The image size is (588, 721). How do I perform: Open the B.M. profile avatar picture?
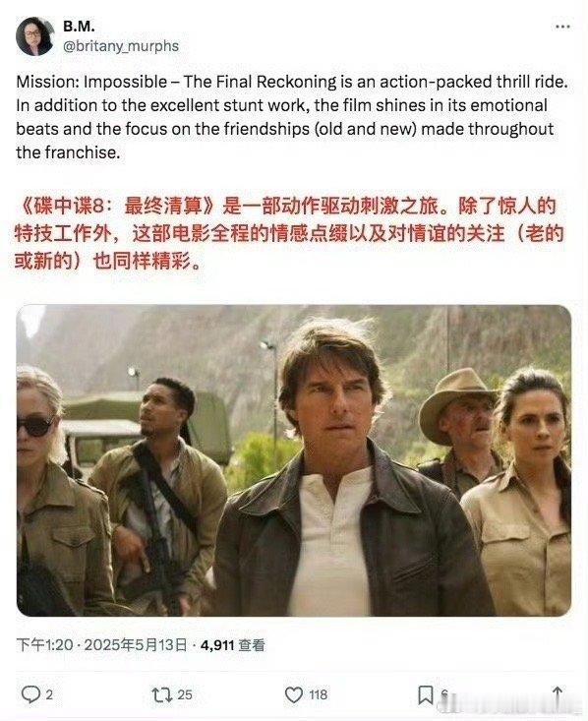[x=35, y=36]
